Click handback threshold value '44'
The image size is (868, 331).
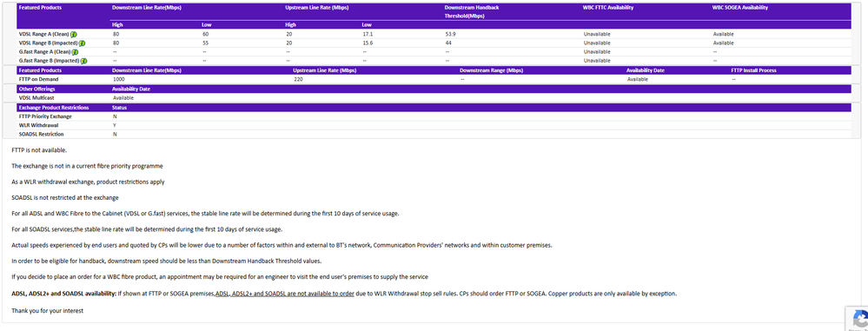tap(448, 43)
